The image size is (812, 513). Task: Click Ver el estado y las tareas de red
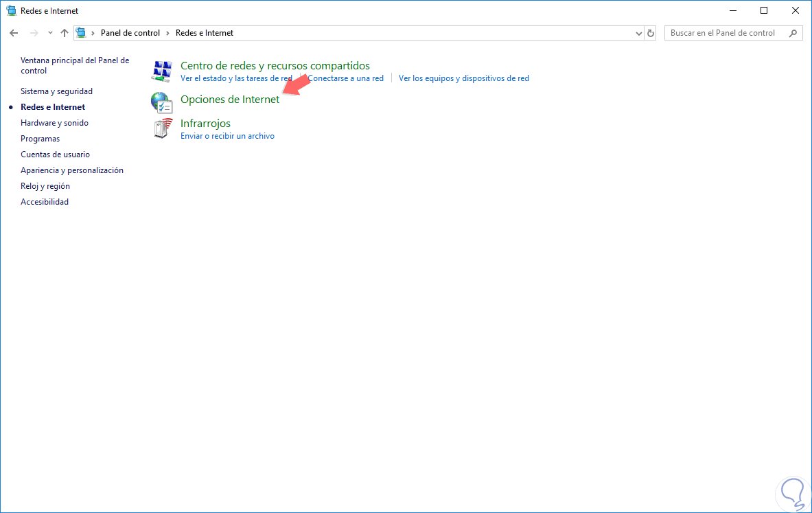tap(236, 78)
